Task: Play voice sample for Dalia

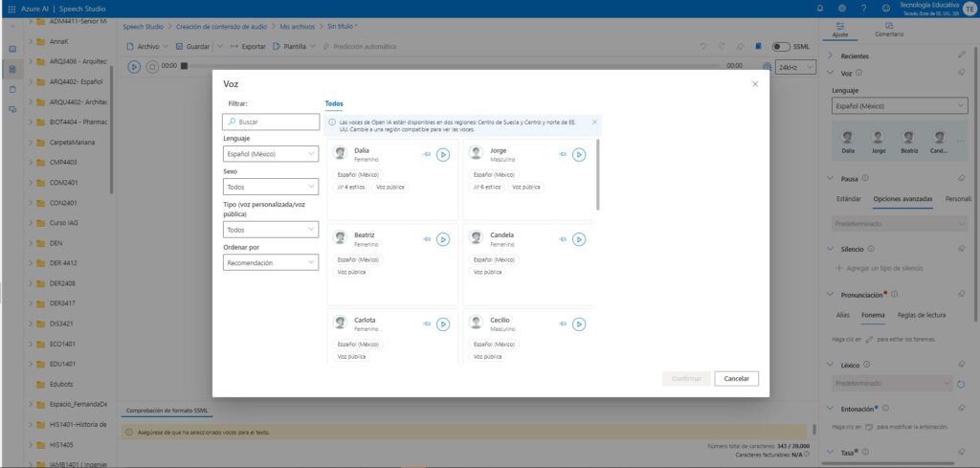Action: pos(443,155)
